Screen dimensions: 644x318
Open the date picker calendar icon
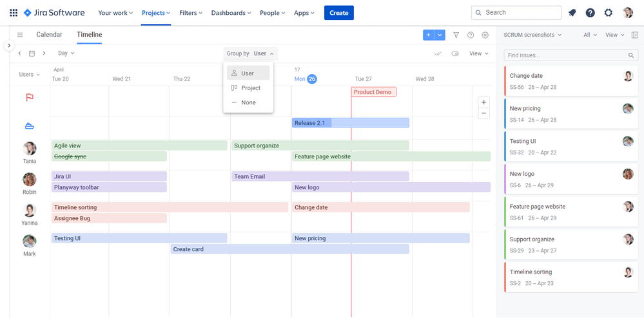click(32, 53)
